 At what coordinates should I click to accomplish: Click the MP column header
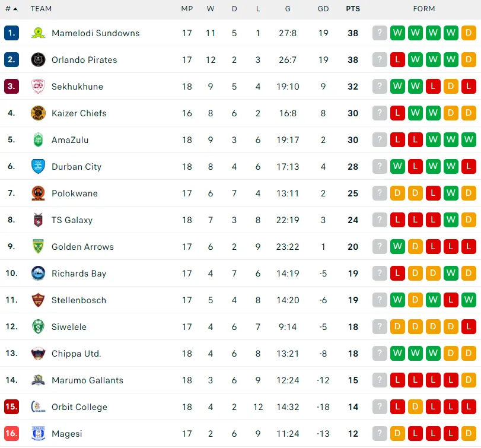[x=187, y=9]
